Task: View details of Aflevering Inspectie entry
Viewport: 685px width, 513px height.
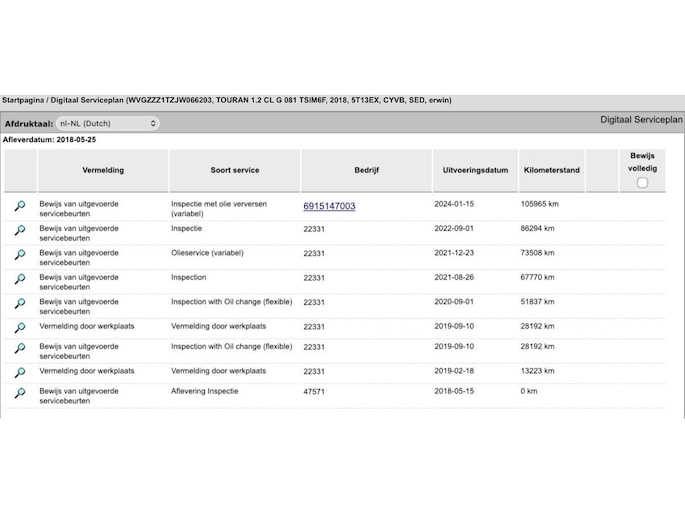Action: (x=19, y=394)
